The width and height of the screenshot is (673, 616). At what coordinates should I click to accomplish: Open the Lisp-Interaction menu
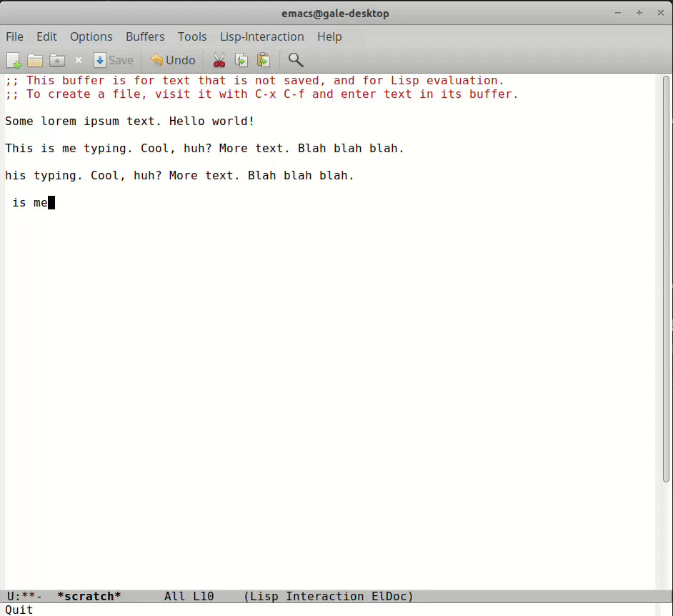261,36
